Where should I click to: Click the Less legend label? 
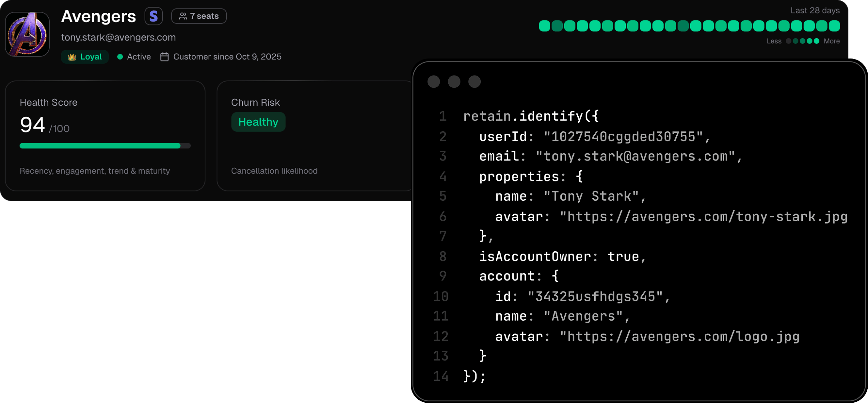[774, 41]
